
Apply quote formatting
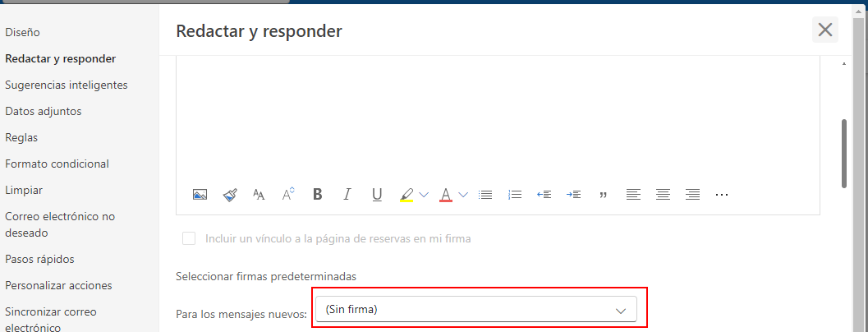coord(604,195)
